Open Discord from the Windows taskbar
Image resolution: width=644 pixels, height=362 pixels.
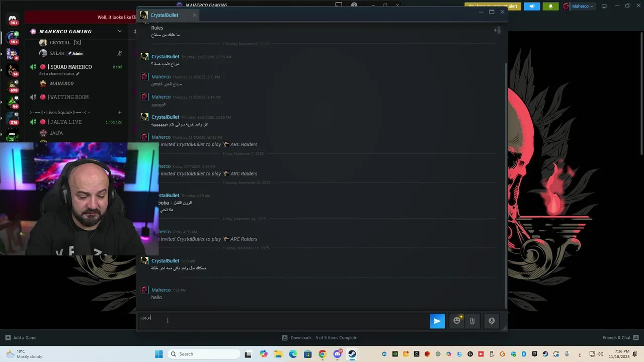coord(337,354)
